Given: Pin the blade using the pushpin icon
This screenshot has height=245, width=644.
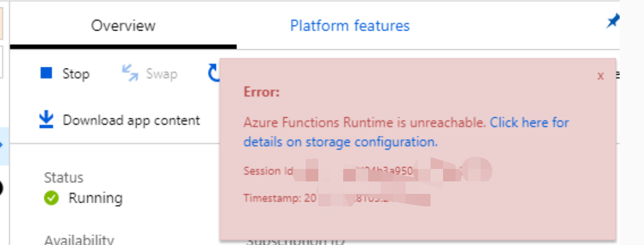Looking at the screenshot, I should pos(613,21).
